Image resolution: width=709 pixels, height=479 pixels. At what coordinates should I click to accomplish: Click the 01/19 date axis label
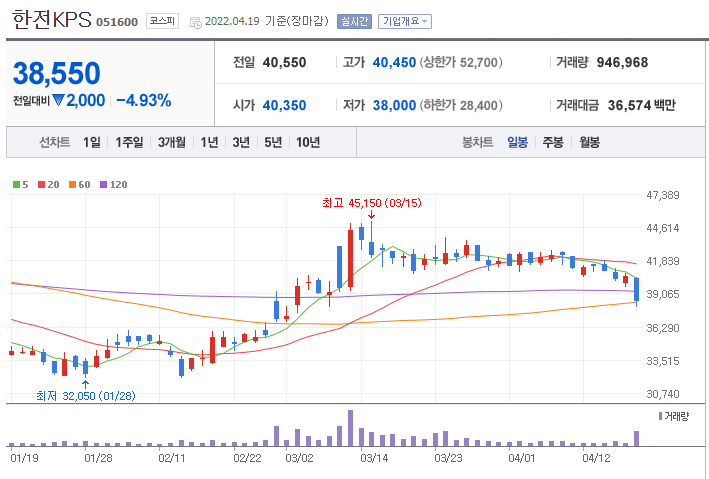click(x=24, y=458)
